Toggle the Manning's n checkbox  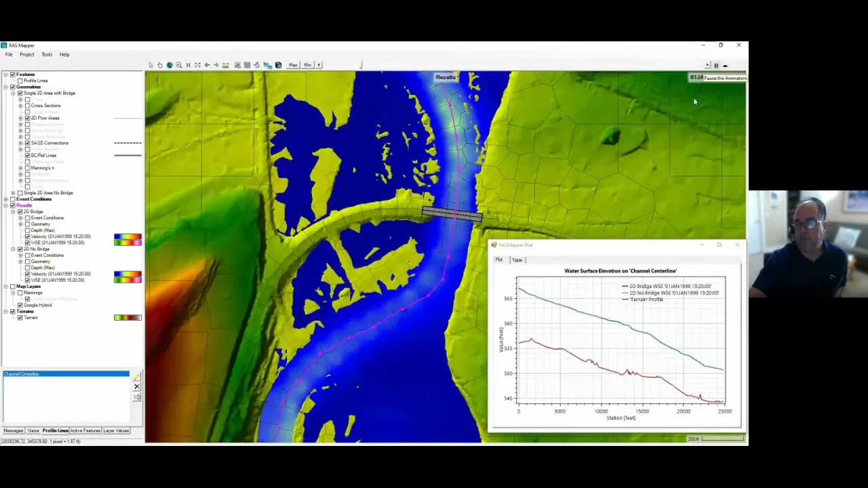tap(27, 168)
